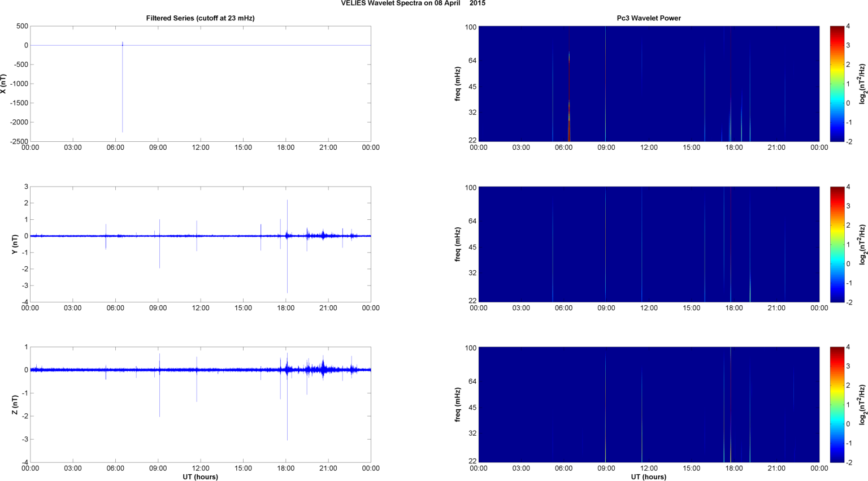Image resolution: width=868 pixels, height=481 pixels.
Task: Click the '15:00' time tick under the Y series plot
Action: coord(243,308)
